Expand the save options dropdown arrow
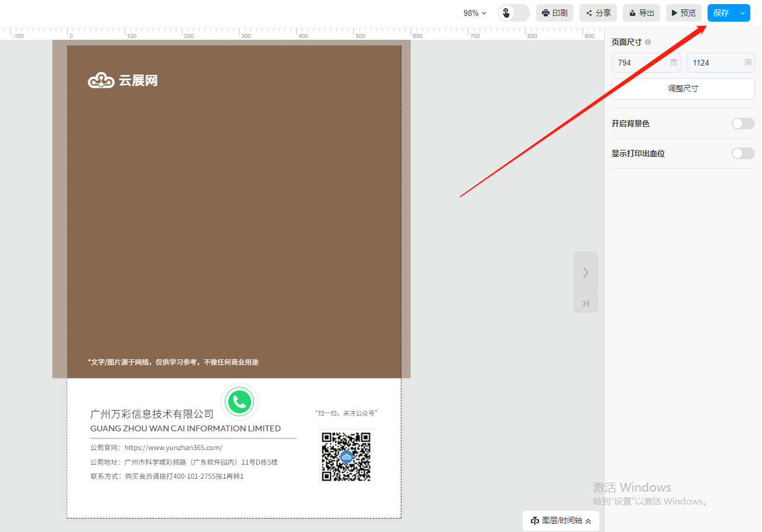The image size is (762, 532). point(743,13)
